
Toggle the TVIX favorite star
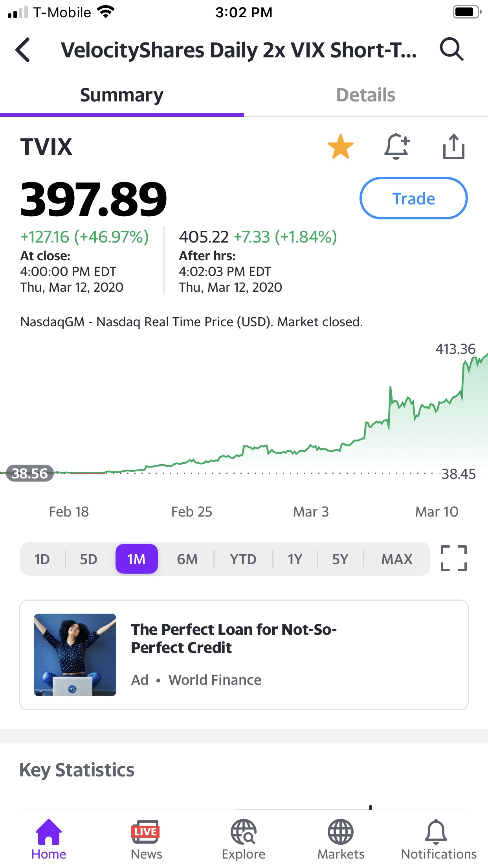[340, 147]
